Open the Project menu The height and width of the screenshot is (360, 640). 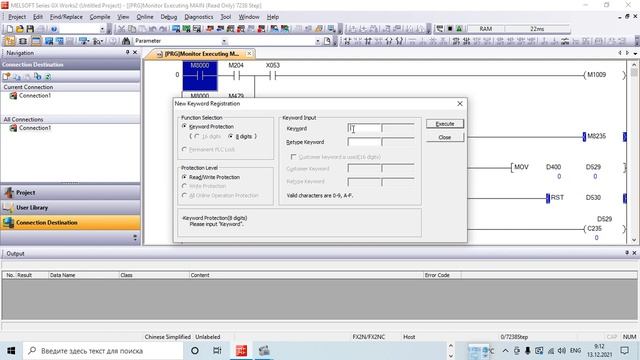click(x=17, y=17)
